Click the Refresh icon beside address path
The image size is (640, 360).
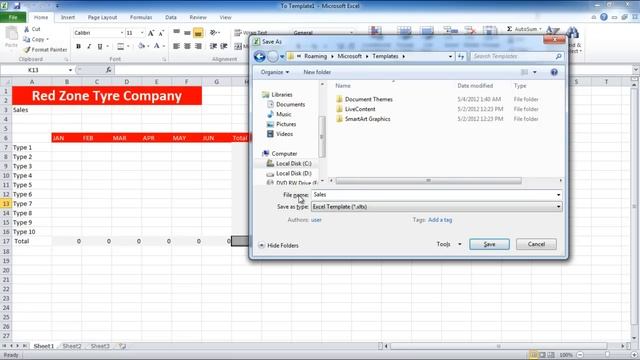tap(461, 56)
